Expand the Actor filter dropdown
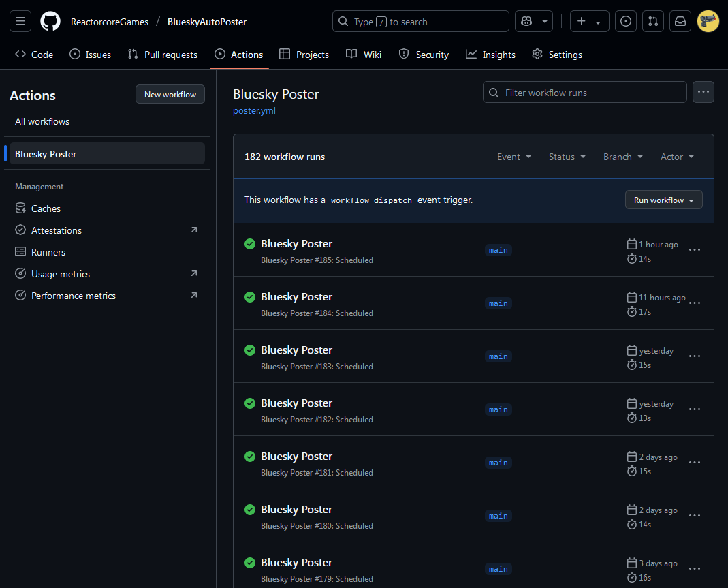The height and width of the screenshot is (588, 728). 677,157
